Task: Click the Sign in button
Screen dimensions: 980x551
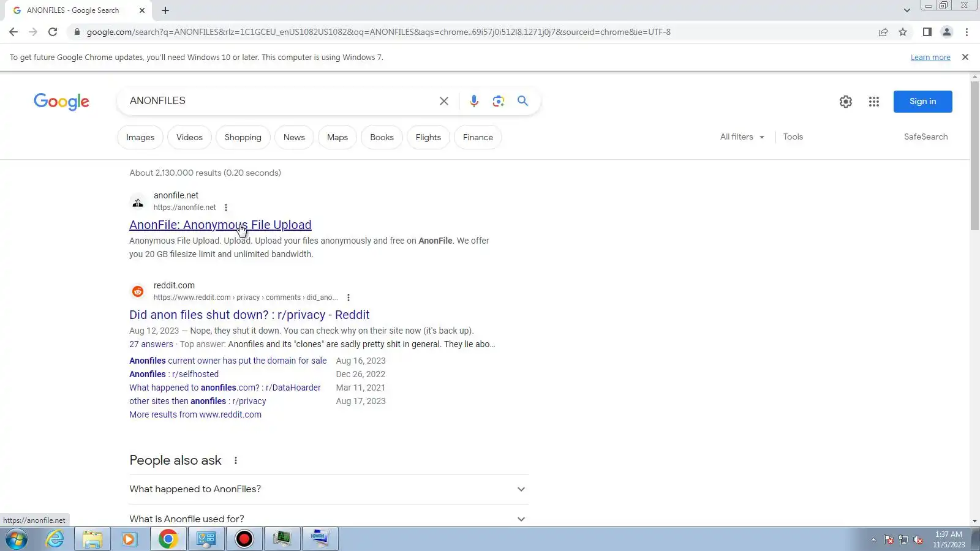Action: point(922,102)
